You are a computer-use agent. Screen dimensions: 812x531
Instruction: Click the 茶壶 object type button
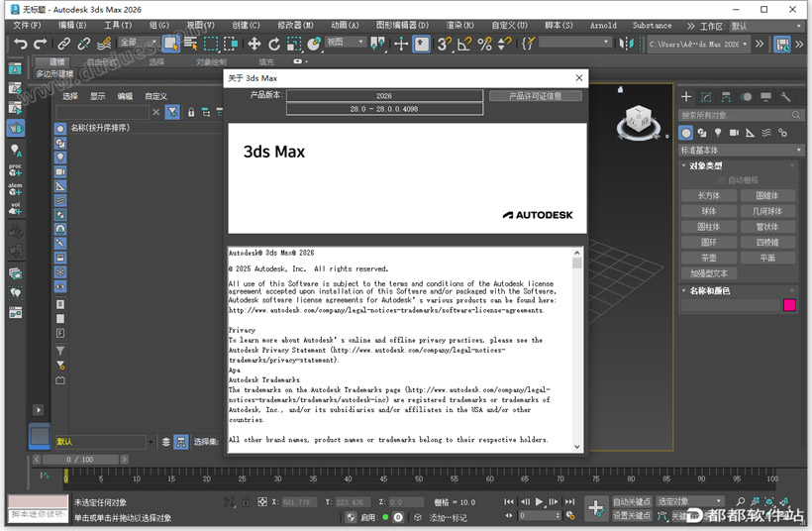point(708,258)
